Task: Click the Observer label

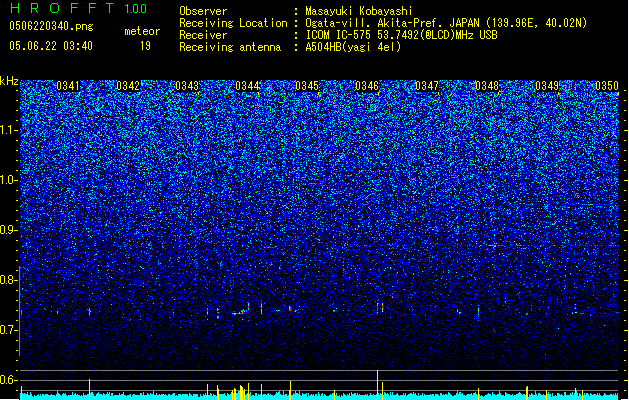Action: [203, 11]
